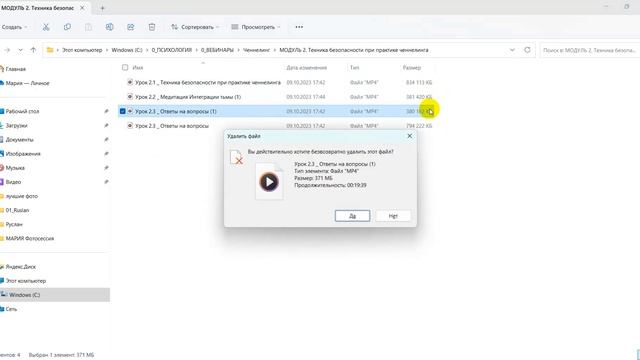The width and height of the screenshot is (640, 360).
Task: Sort by Дата изменения column header
Action: point(307,67)
